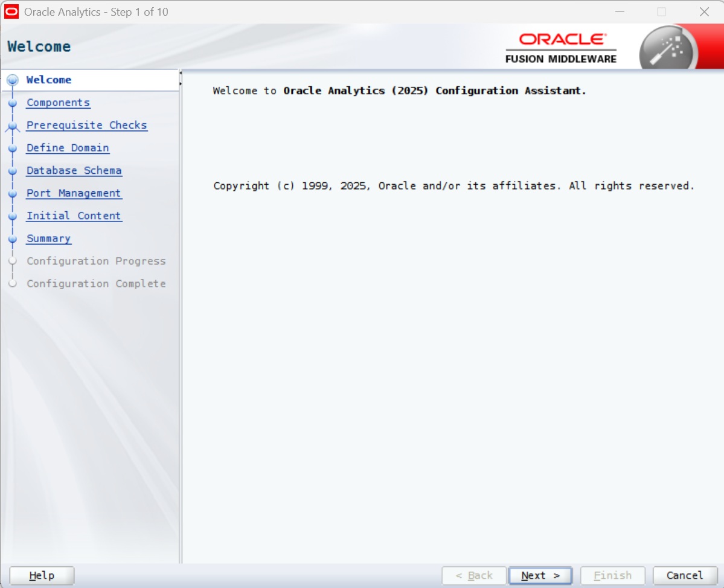724x588 pixels.
Task: Click the window title Step 1 of 10
Action: pos(96,12)
